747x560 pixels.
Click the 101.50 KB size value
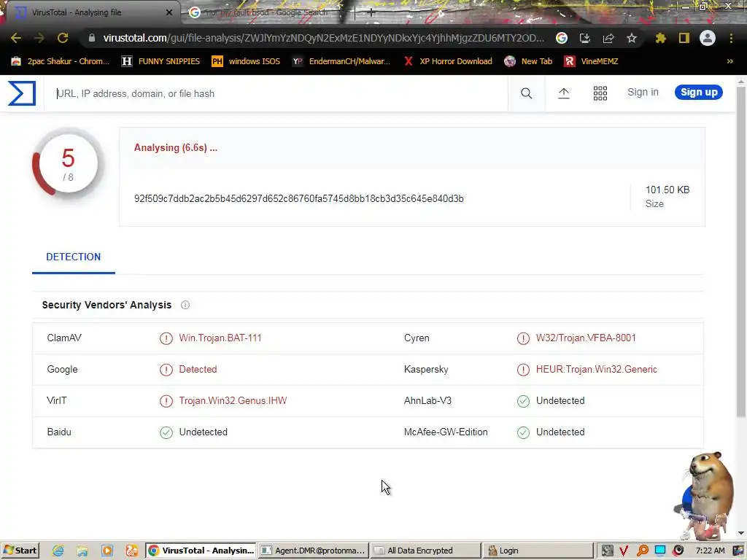tap(667, 190)
